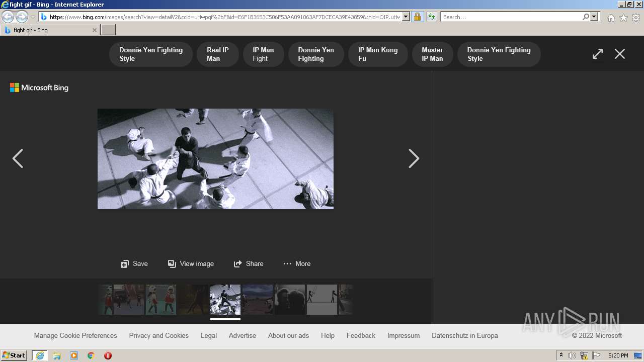Click the security lock icon
644x362 pixels.
pos(417,17)
